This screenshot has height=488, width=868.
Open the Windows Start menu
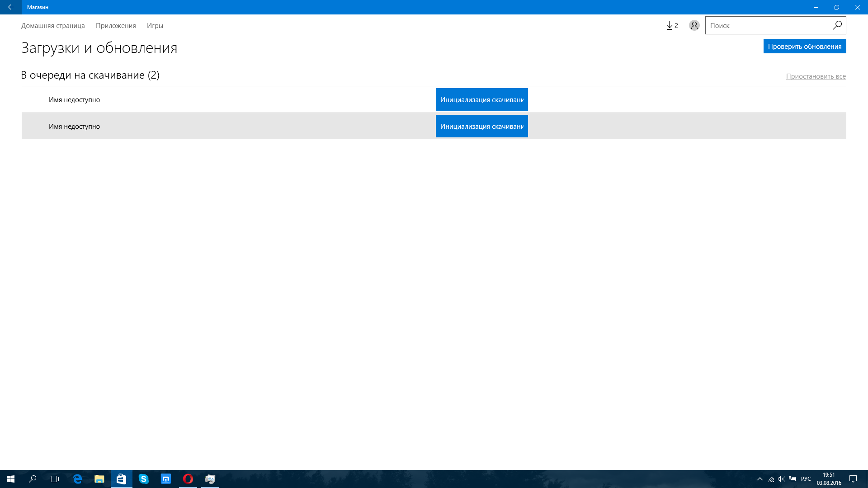pyautogui.click(x=11, y=479)
